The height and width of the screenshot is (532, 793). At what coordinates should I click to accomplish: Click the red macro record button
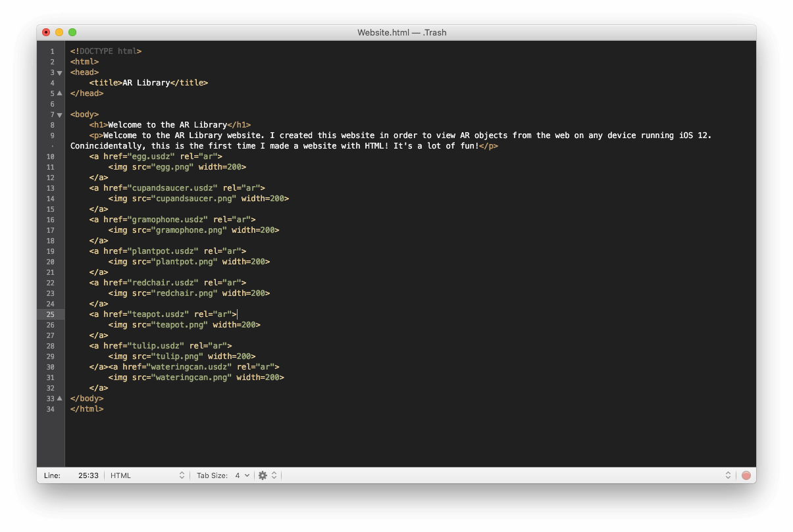[746, 475]
